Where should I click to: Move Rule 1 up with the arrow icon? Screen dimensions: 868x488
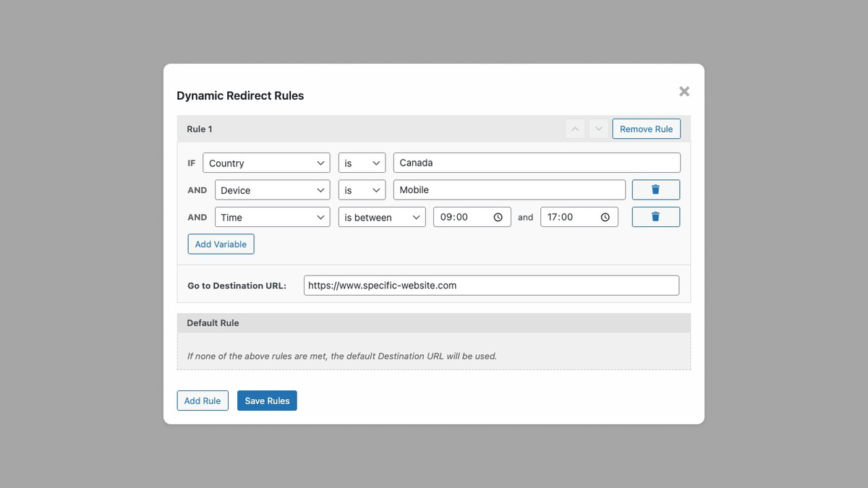(574, 128)
